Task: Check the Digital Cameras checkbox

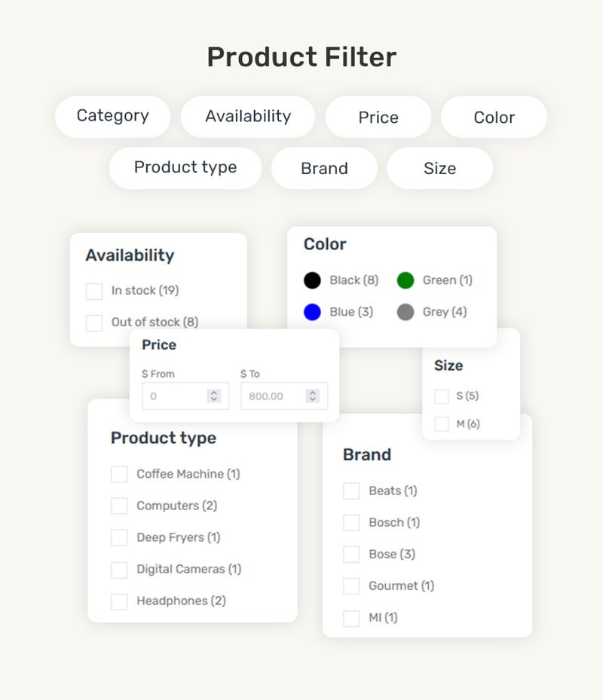Action: point(119,570)
